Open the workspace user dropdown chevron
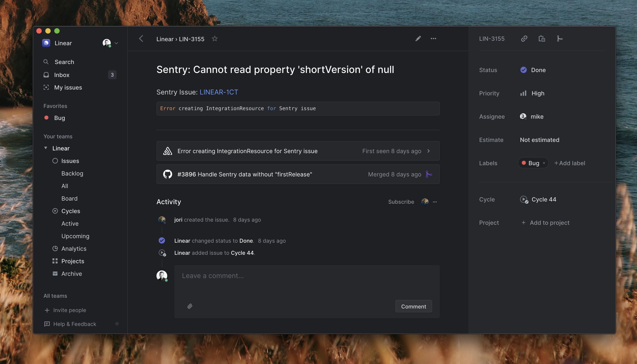 tap(116, 43)
